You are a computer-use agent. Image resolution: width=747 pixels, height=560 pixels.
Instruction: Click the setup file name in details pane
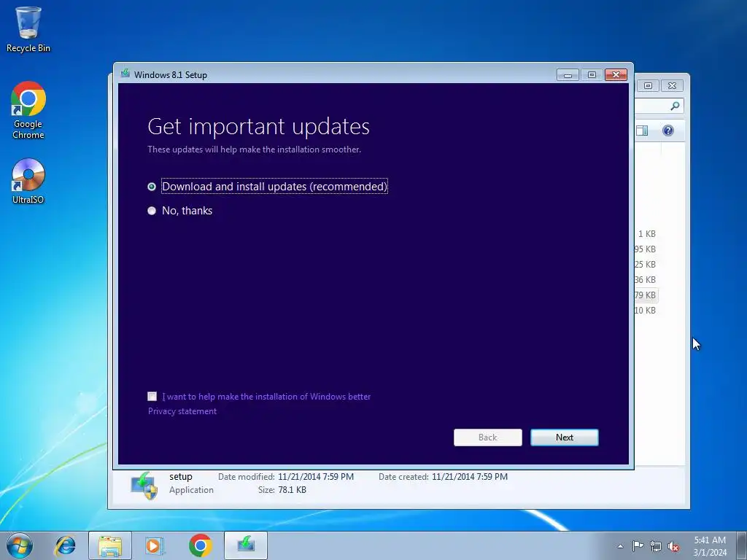181,477
